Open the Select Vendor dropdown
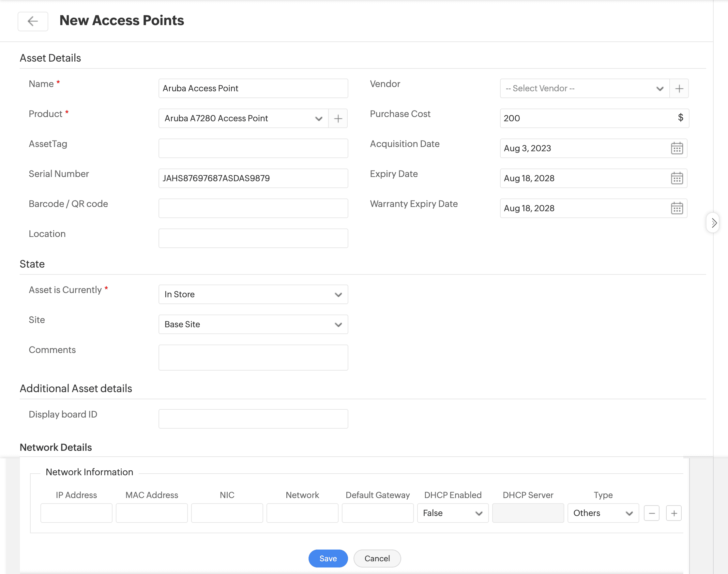Image resolution: width=728 pixels, height=574 pixels. [x=584, y=88]
